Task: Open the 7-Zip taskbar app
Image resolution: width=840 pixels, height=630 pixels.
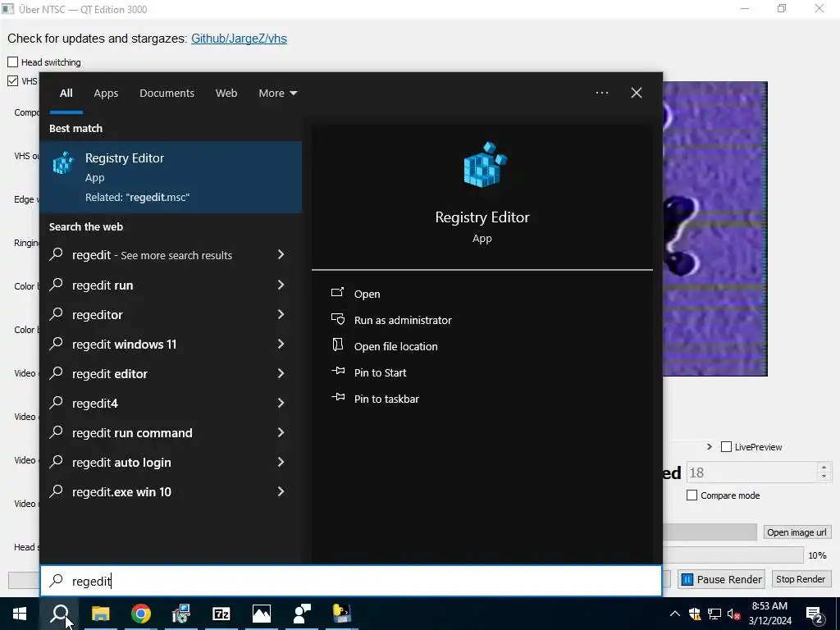Action: click(x=221, y=614)
